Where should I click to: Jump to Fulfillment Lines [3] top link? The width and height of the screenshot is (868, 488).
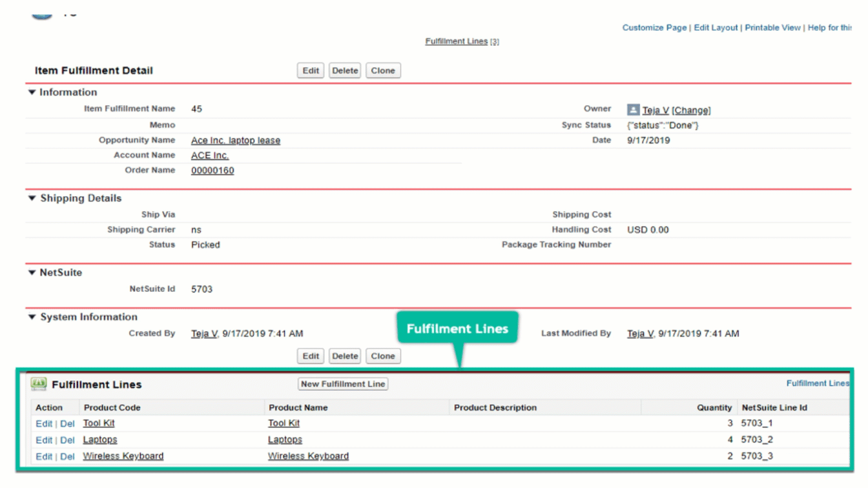[462, 41]
